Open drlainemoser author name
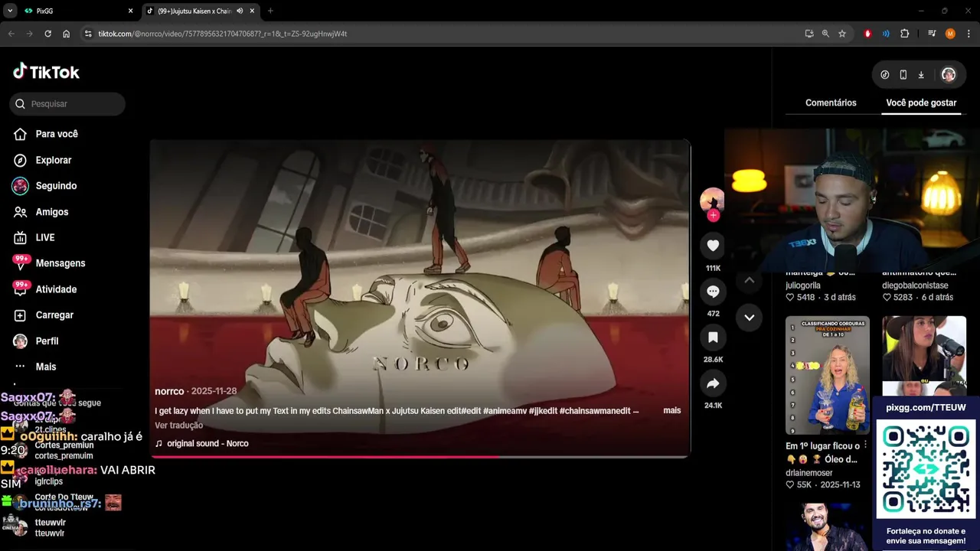The image size is (980, 551). click(808, 473)
